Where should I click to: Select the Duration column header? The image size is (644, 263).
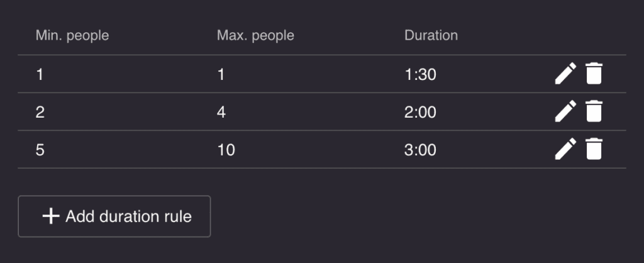point(431,35)
